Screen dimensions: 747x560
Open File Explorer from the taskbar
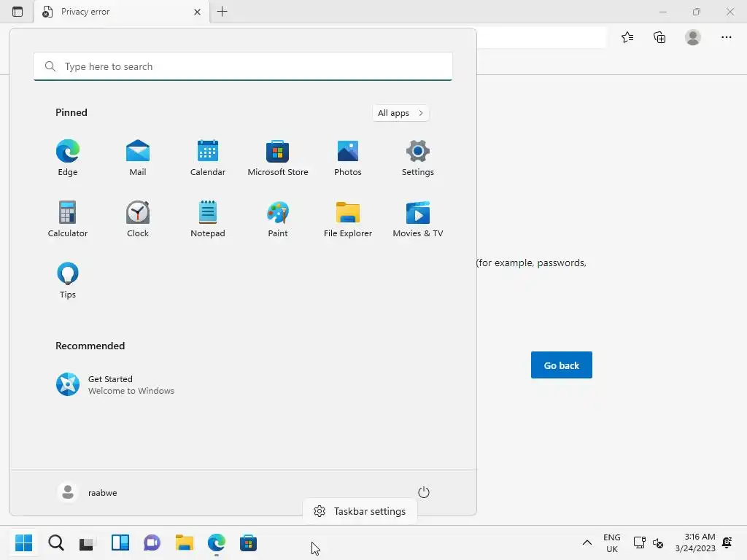(185, 542)
